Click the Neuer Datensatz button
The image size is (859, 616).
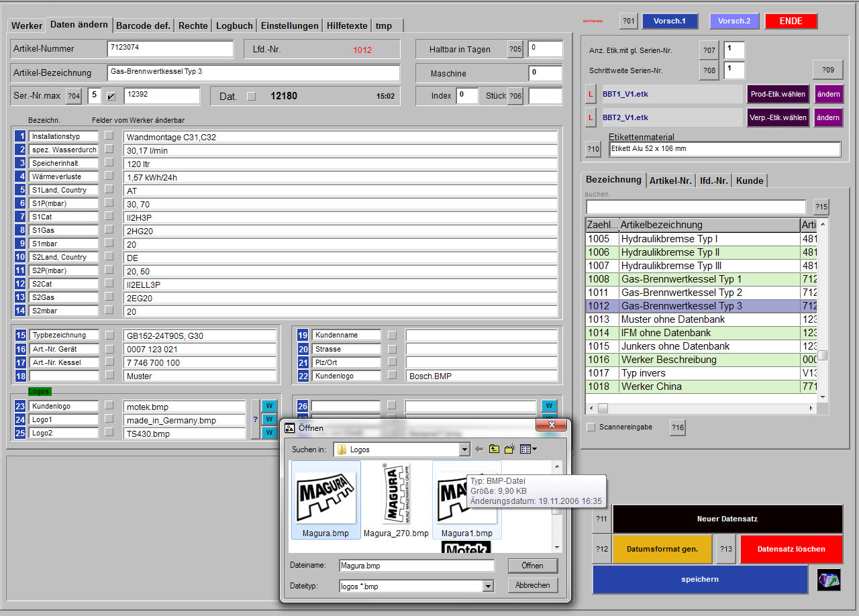point(727,519)
